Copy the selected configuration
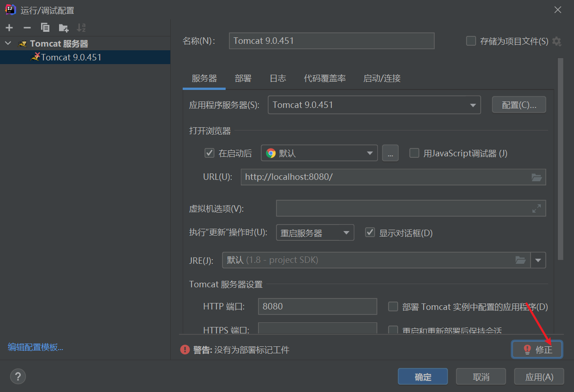The width and height of the screenshot is (574, 392). click(45, 28)
